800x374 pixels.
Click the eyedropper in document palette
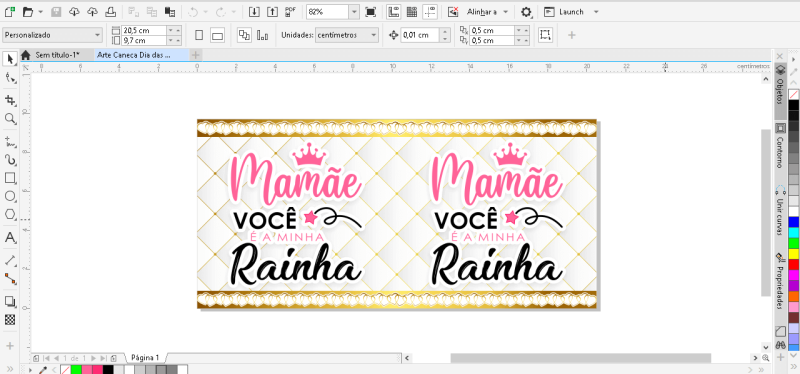point(43,369)
